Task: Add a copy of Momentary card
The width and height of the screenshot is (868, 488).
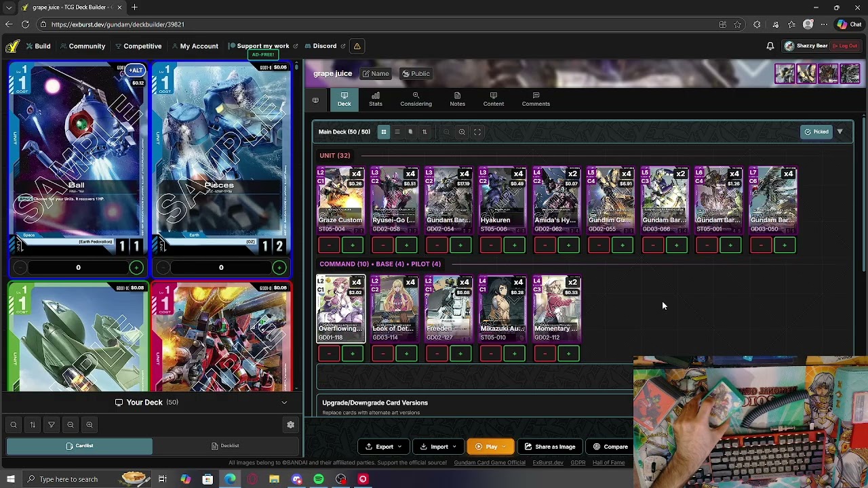Action: [569, 354]
